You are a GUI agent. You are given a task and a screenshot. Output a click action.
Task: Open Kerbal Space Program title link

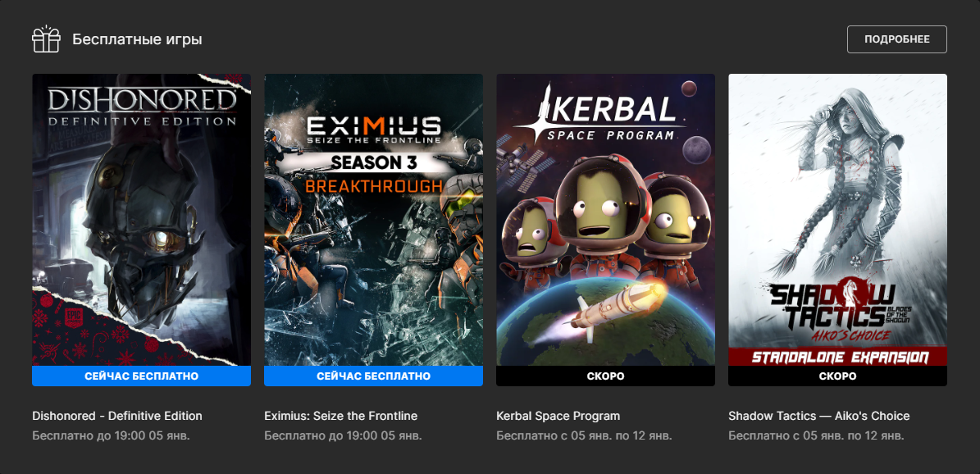[558, 416]
